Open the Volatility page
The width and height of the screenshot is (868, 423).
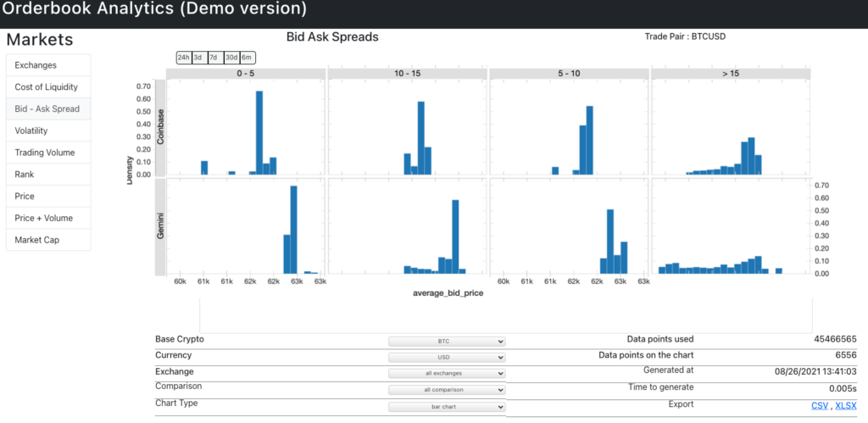coord(48,131)
